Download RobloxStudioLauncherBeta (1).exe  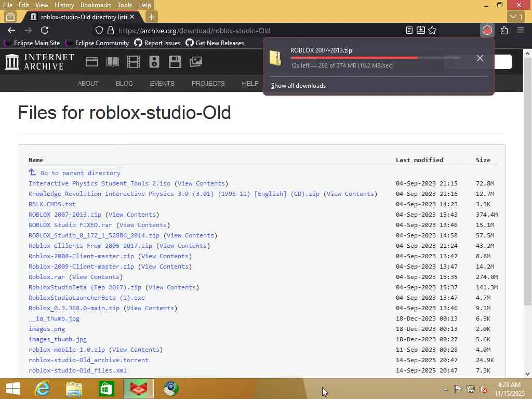[87, 298]
